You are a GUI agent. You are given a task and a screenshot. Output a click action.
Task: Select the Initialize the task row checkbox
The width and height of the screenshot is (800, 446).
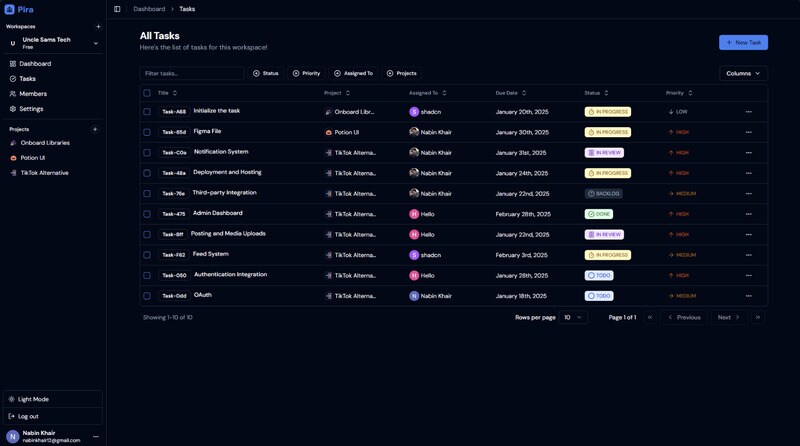pyautogui.click(x=147, y=112)
